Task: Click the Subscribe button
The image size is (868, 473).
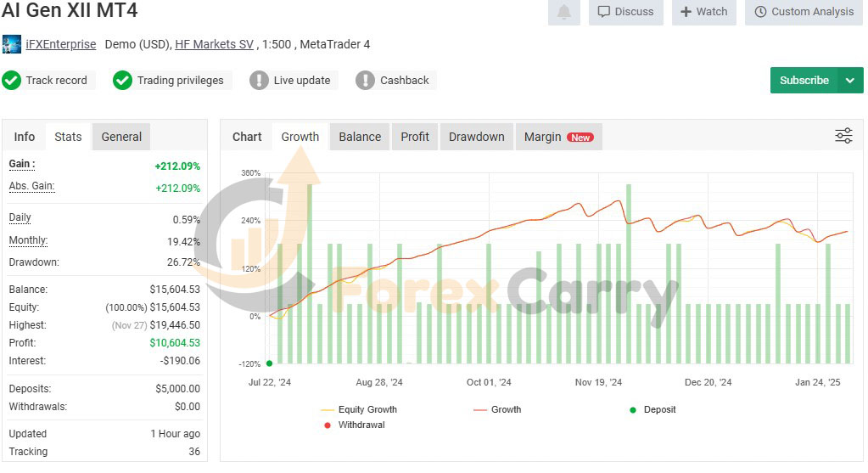Action: (x=804, y=81)
